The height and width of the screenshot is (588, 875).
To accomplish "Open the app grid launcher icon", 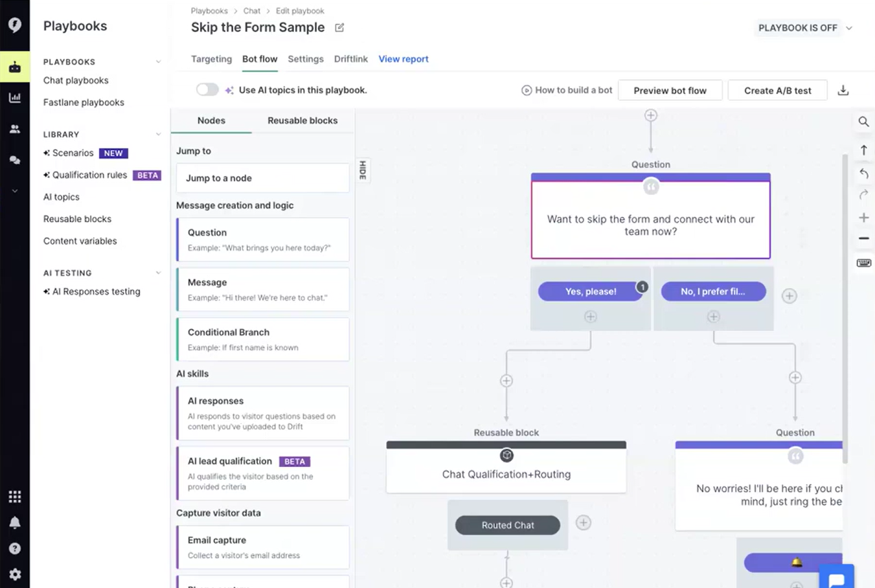I will coord(15,497).
